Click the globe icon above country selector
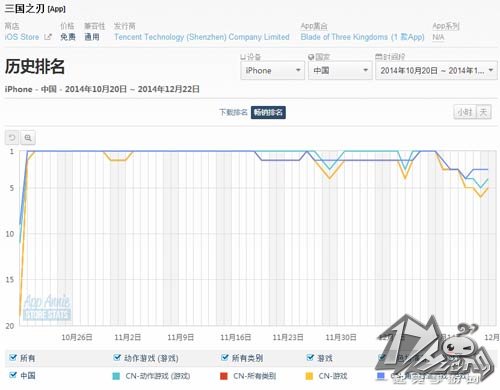 tap(311, 57)
